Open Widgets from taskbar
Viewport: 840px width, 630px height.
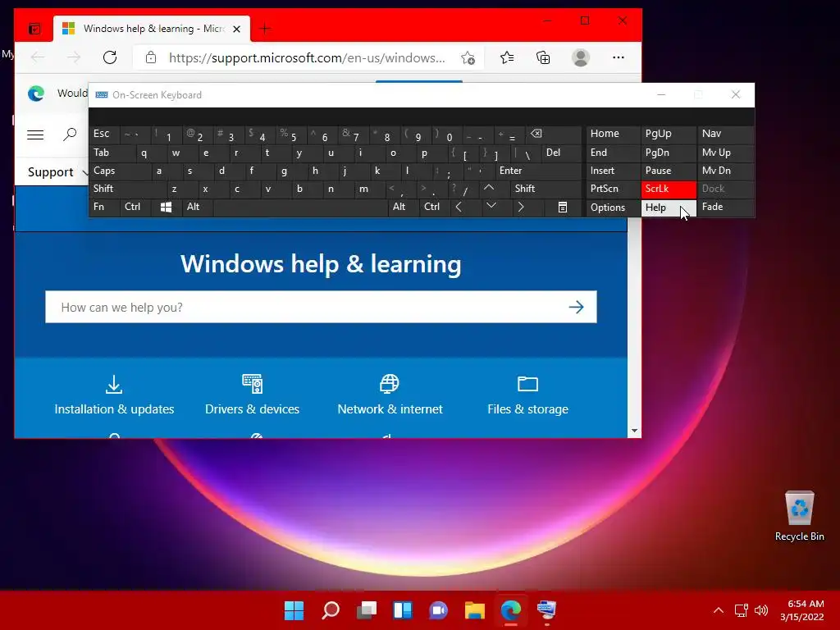click(x=402, y=610)
